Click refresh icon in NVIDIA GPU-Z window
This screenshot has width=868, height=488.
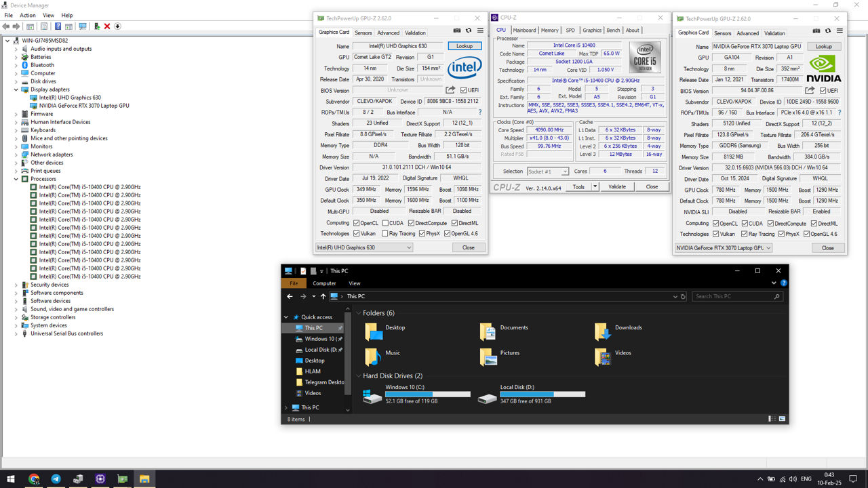coord(828,30)
